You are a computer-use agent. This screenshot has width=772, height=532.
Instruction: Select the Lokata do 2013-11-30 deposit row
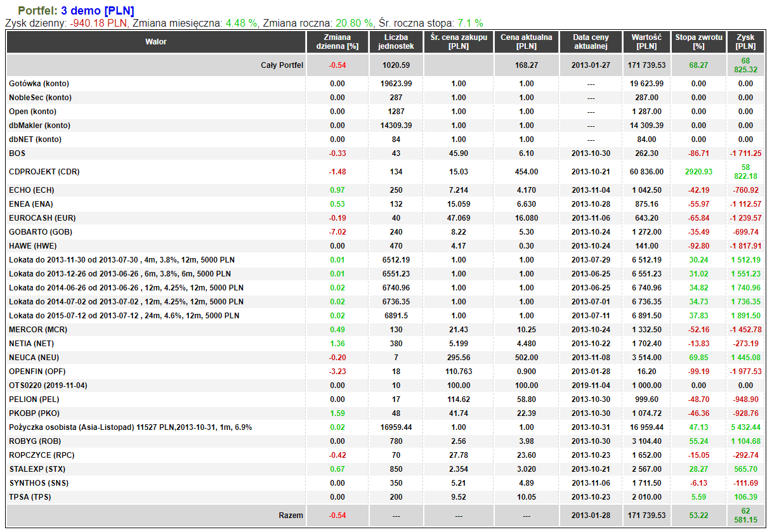[x=386, y=260]
